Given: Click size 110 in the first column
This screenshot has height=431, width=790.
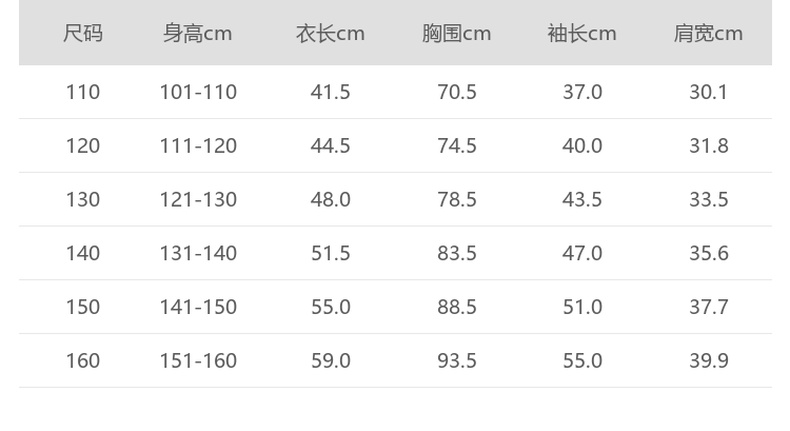Looking at the screenshot, I should click(83, 92).
